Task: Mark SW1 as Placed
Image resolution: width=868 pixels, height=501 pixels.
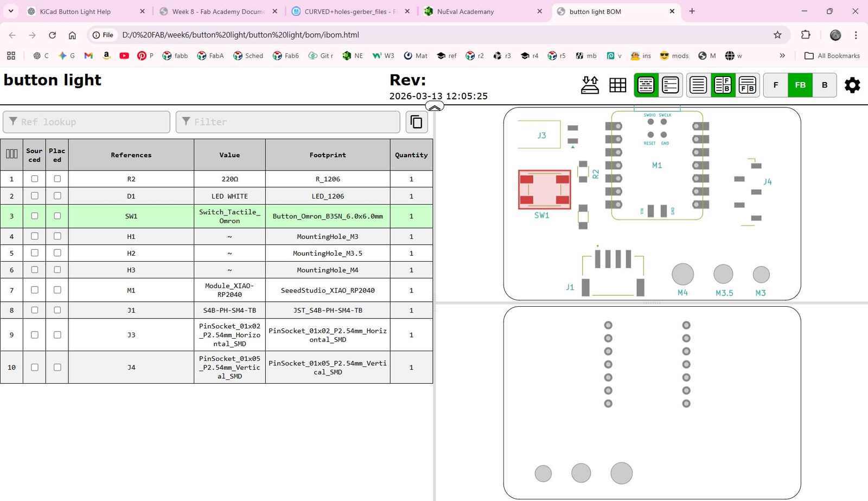Action: (57, 216)
